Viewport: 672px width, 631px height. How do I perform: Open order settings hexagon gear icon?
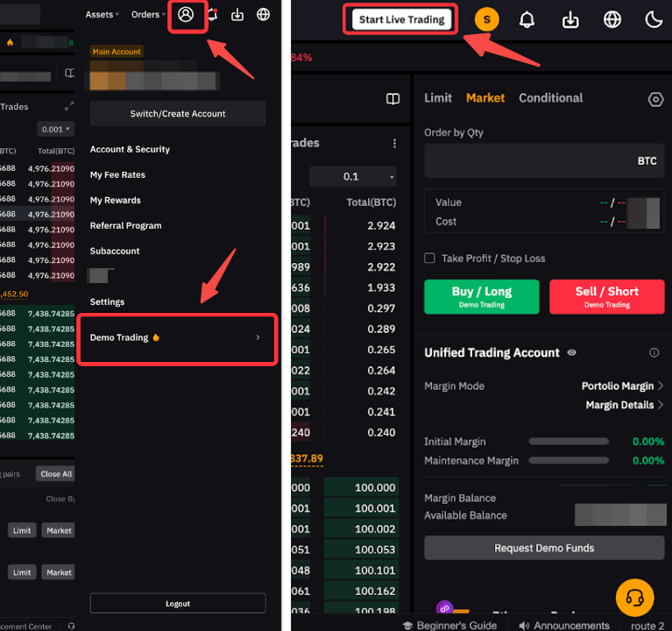pyautogui.click(x=655, y=100)
